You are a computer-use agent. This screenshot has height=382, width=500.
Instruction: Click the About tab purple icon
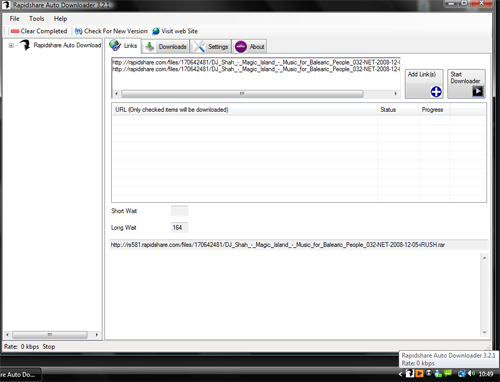(241, 47)
